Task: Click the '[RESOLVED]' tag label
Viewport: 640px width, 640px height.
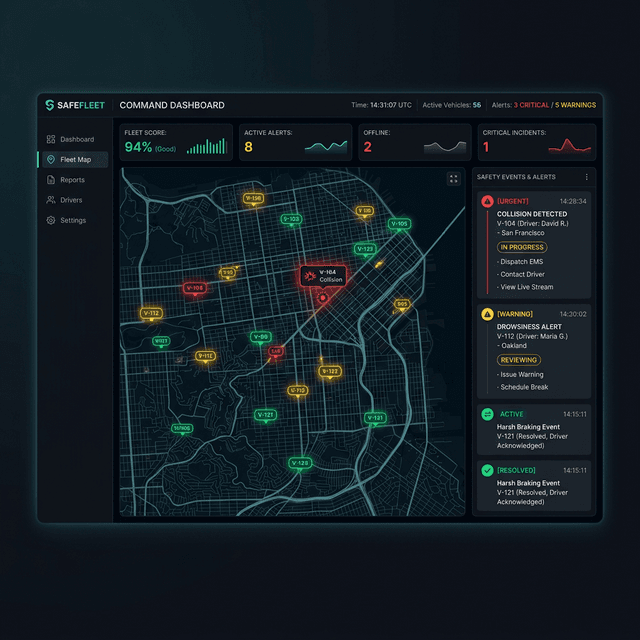Action: 516,470
